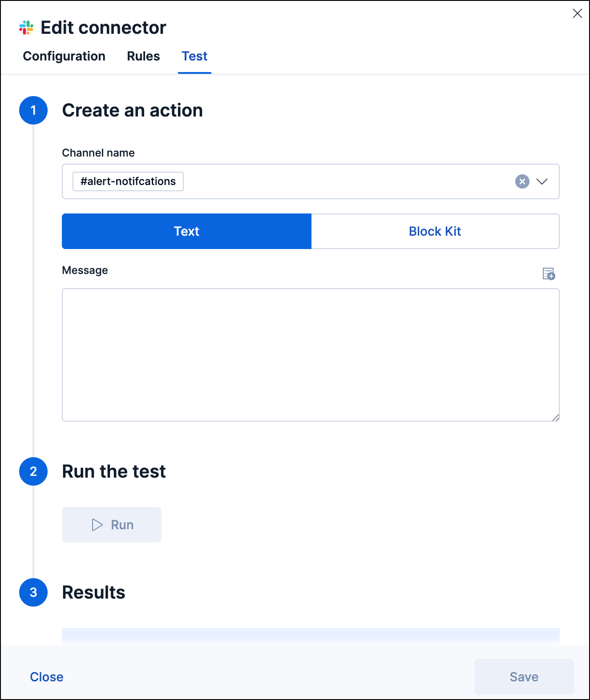Click the Slack logo icon
Screen dimensions: 590x700
26,27
